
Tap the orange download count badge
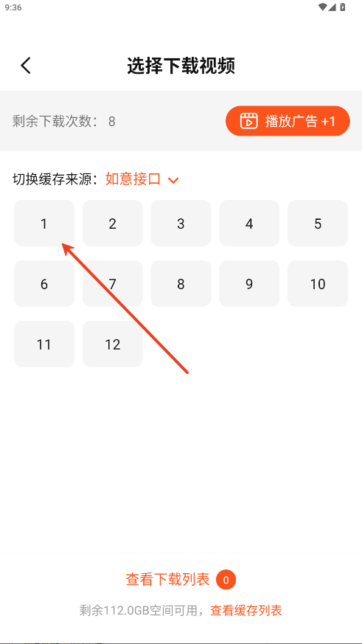(226, 580)
